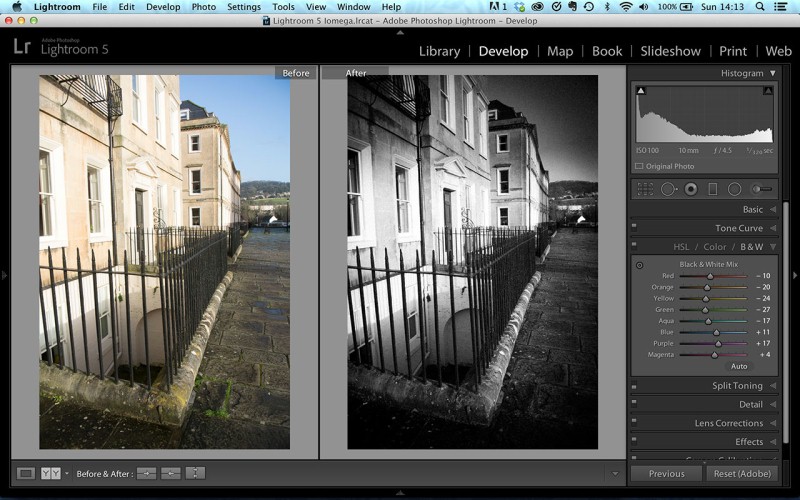Screen dimensions: 800x500
Task: Adjust the Blue B&W mix slider
Action: (x=716, y=332)
